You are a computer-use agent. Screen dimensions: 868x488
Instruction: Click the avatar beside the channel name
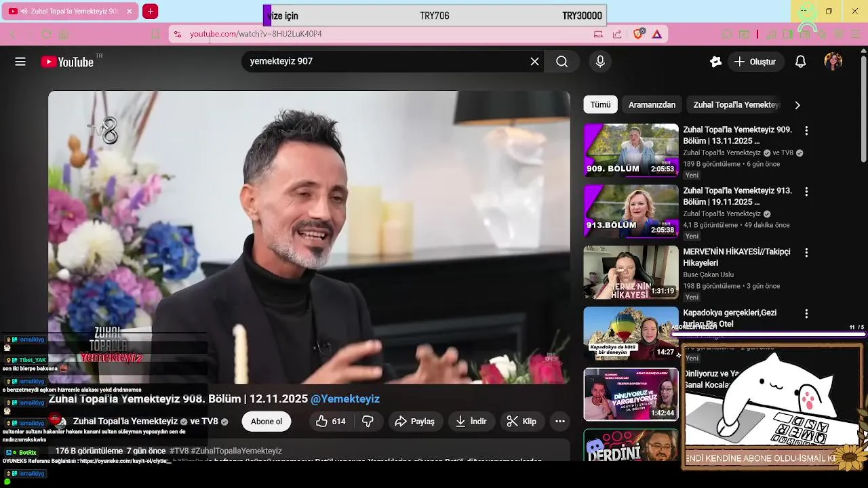pyautogui.click(x=58, y=422)
